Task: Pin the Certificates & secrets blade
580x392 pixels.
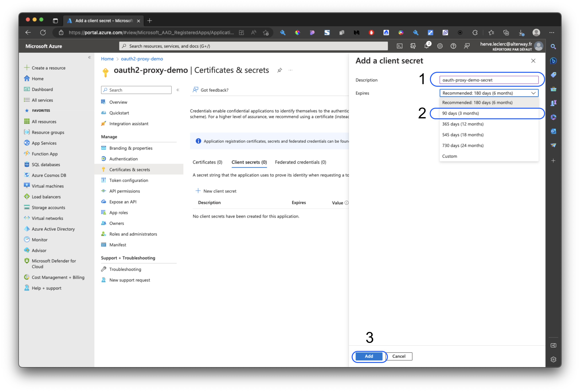Action: tap(280, 70)
